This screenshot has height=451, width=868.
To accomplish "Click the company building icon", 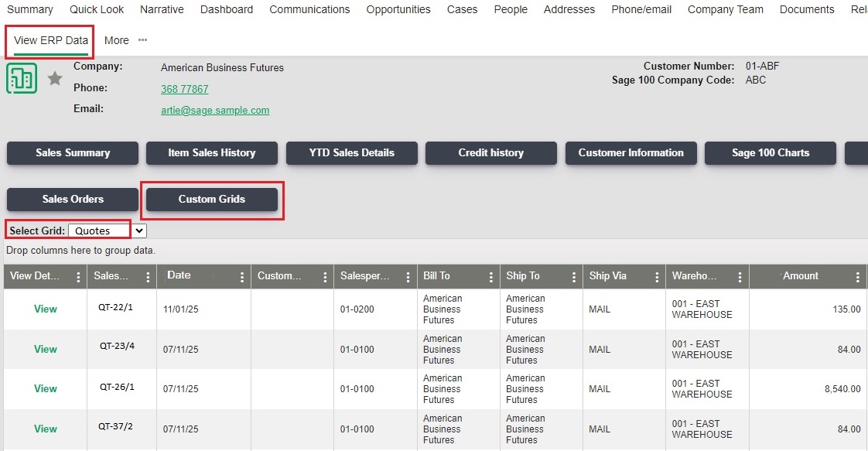I will [x=22, y=78].
